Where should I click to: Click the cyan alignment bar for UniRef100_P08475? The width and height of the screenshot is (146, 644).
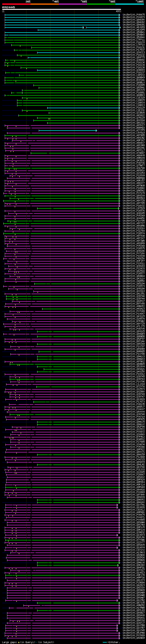point(63,15)
